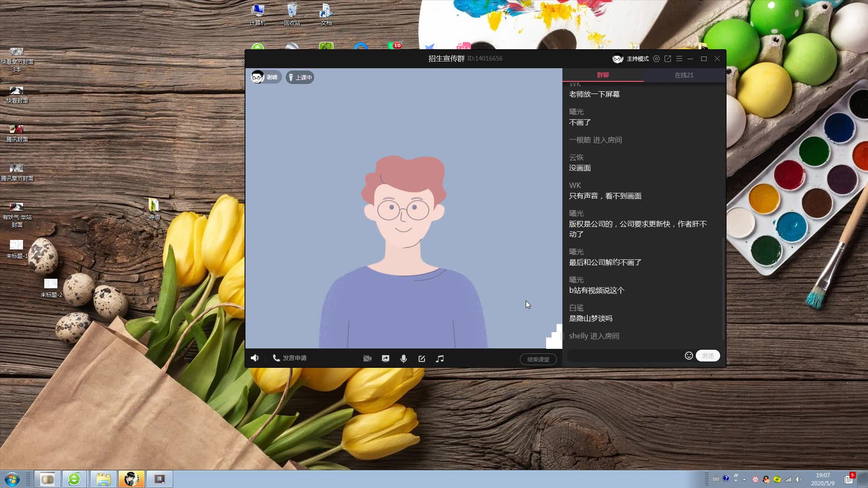Click the chat message input field

625,356
